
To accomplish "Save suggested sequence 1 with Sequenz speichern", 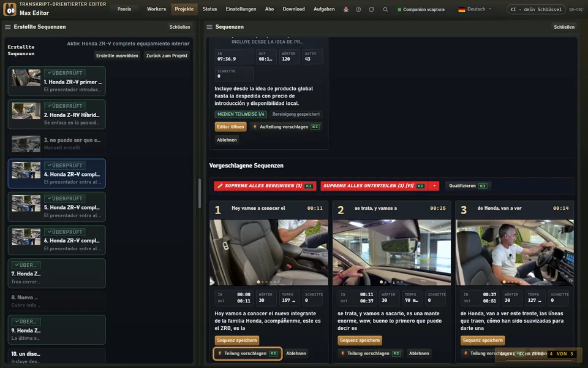I will 237,340.
